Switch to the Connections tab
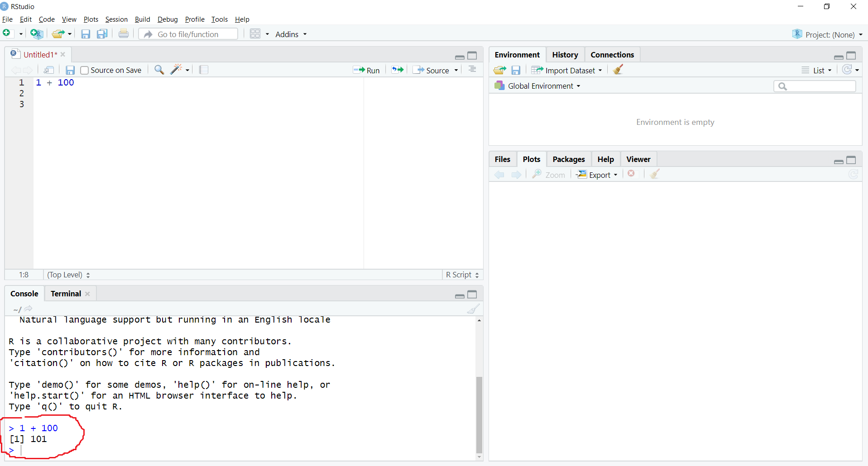 click(612, 55)
